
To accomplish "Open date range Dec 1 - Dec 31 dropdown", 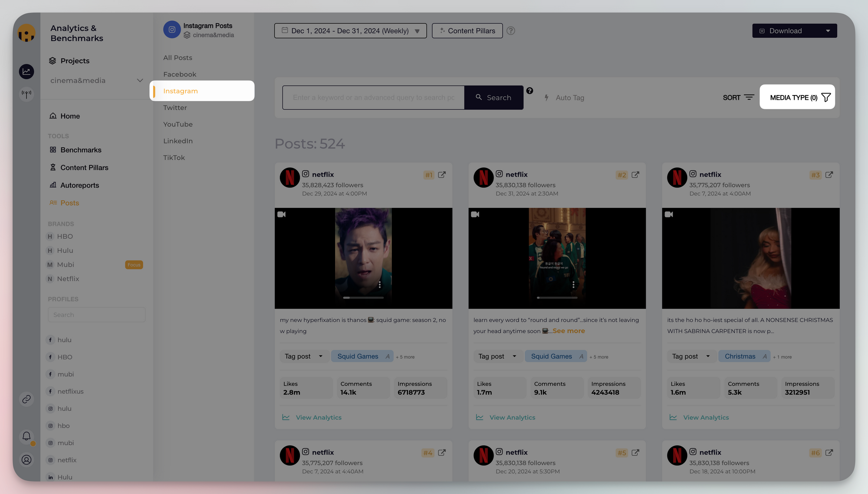I will (350, 31).
